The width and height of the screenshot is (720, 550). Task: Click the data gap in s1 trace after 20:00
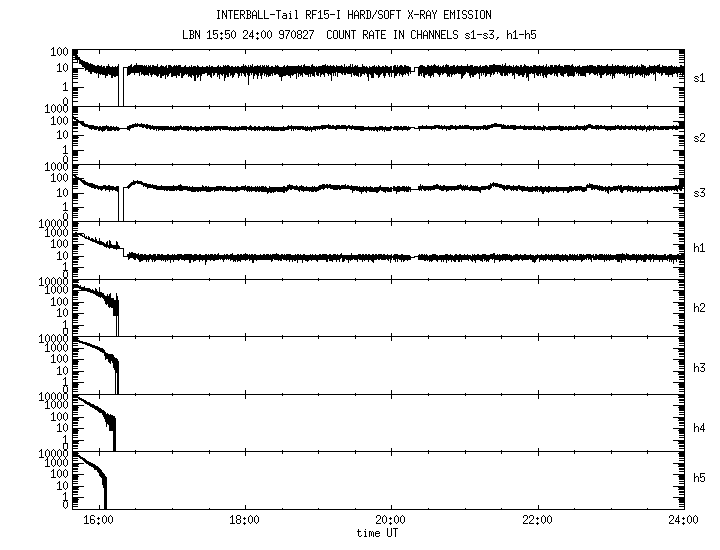coord(415,70)
